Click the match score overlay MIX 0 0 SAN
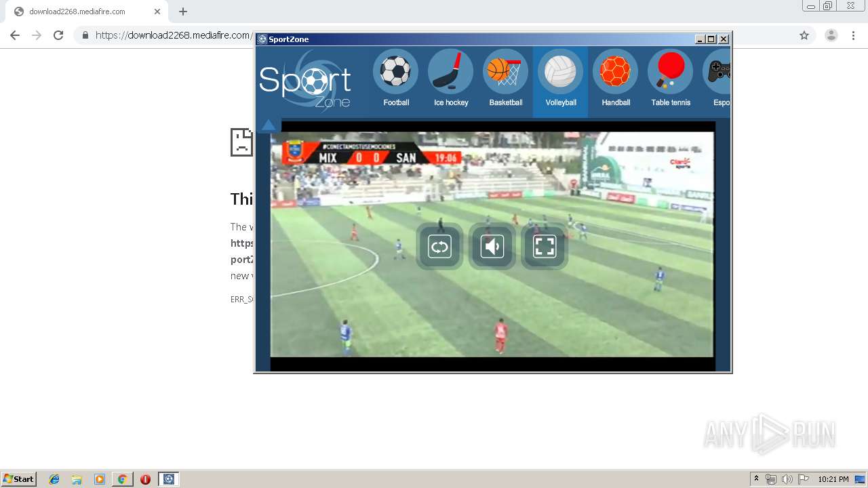This screenshot has width=868, height=488. [372, 154]
